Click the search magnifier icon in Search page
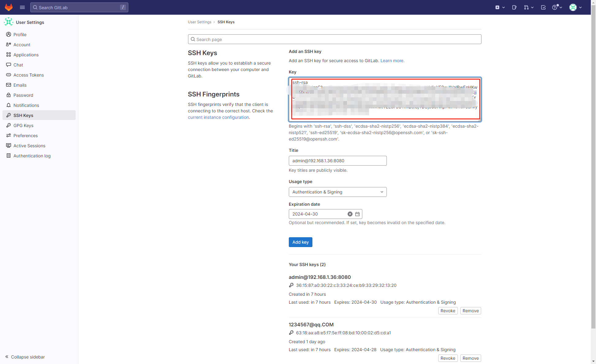 click(x=193, y=39)
